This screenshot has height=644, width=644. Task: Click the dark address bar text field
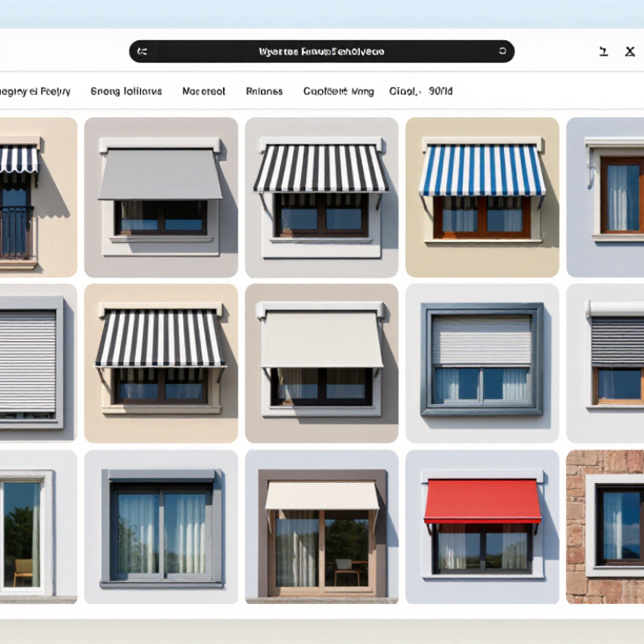point(321,52)
